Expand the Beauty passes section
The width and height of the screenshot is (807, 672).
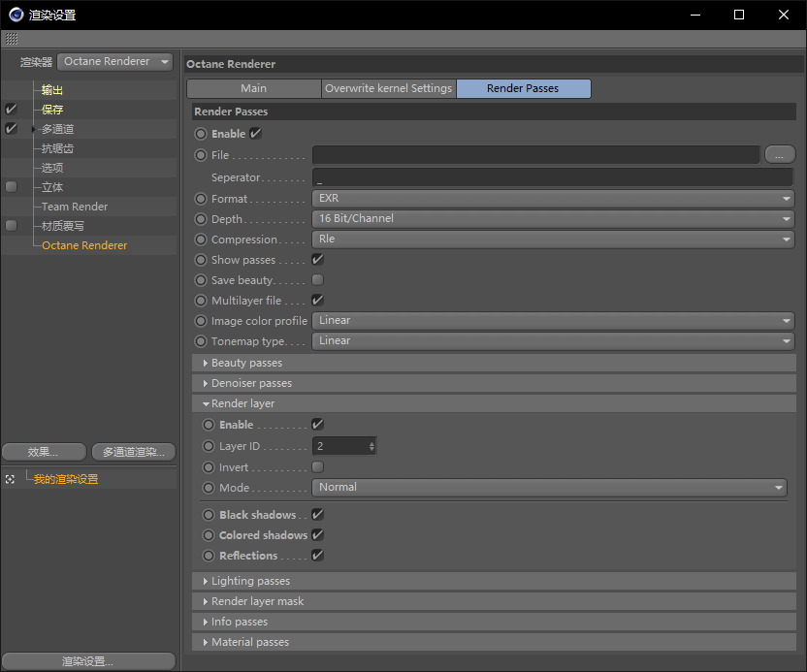[494, 363]
